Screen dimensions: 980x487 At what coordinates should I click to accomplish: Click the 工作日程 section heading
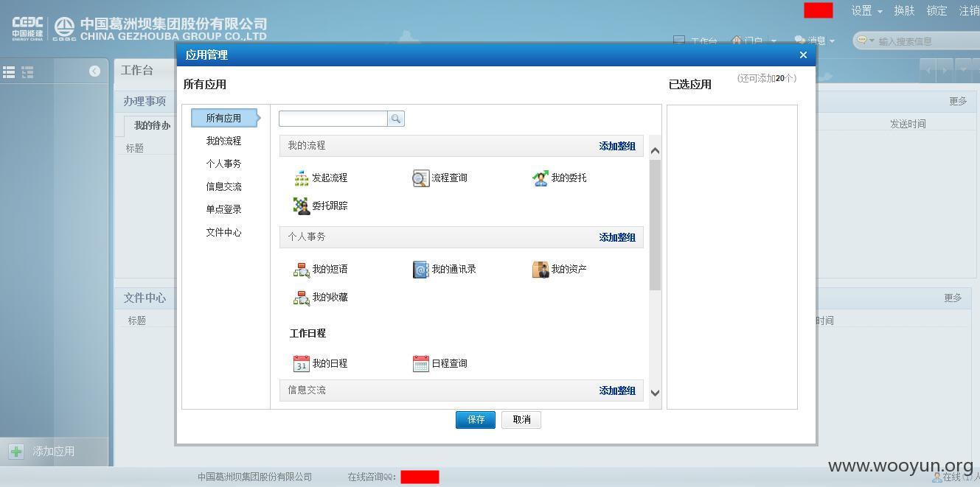[307, 333]
